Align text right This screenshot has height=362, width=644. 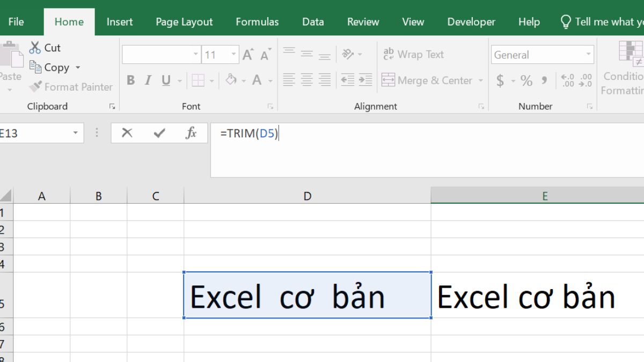coord(325,80)
